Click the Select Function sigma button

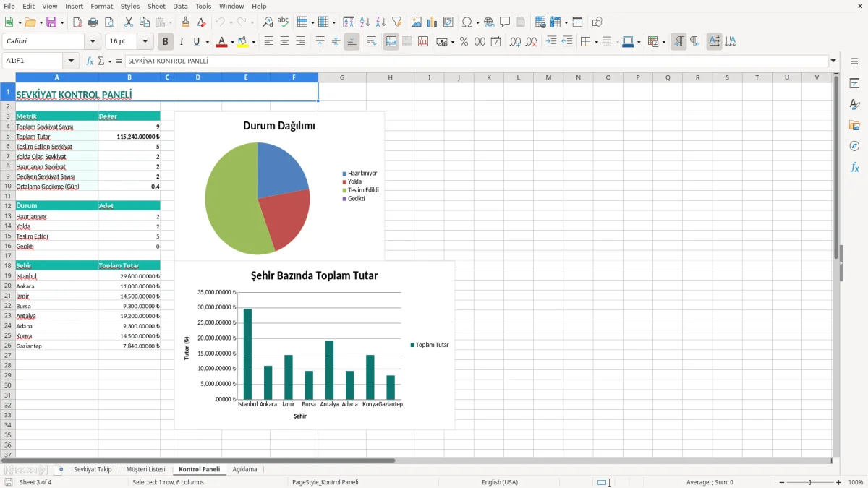(x=101, y=61)
